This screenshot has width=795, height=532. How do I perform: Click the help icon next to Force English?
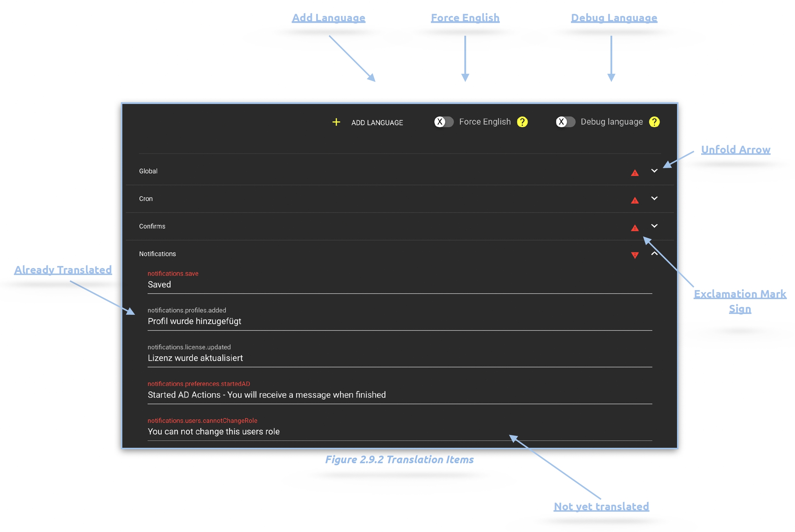pyautogui.click(x=522, y=122)
